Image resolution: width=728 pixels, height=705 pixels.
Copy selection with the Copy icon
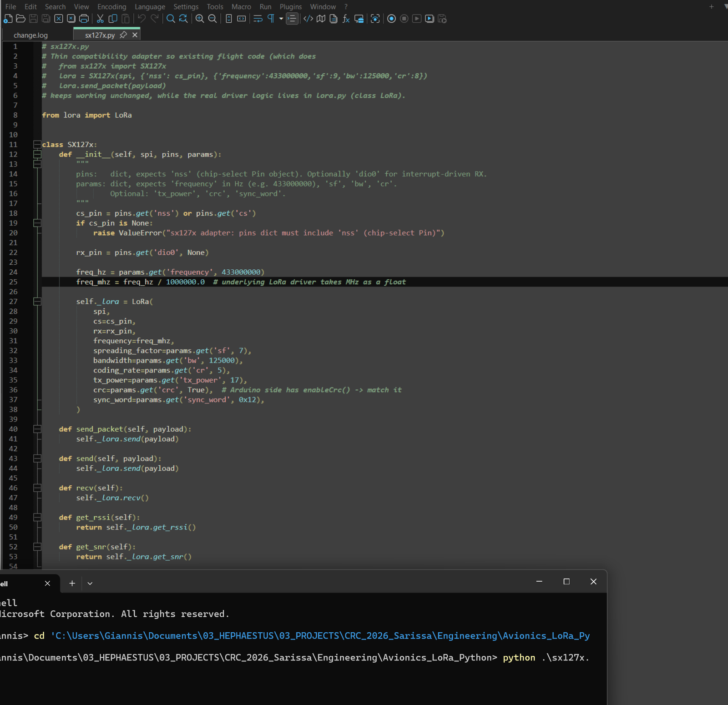tap(113, 19)
